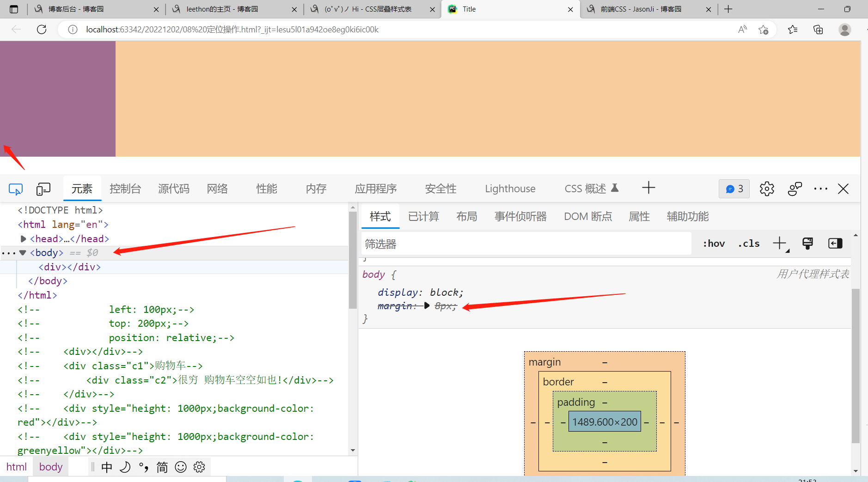Image resolution: width=868 pixels, height=482 pixels.
Task: Click the IME settings gear icon
Action: click(199, 467)
